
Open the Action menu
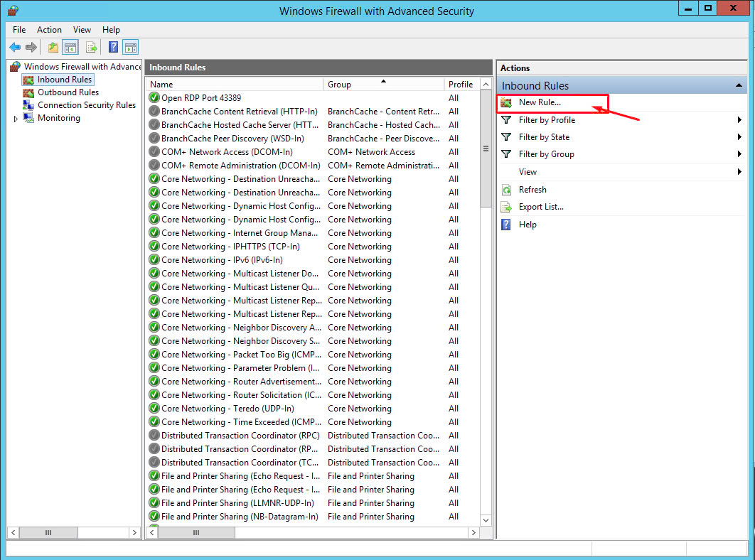[49, 30]
